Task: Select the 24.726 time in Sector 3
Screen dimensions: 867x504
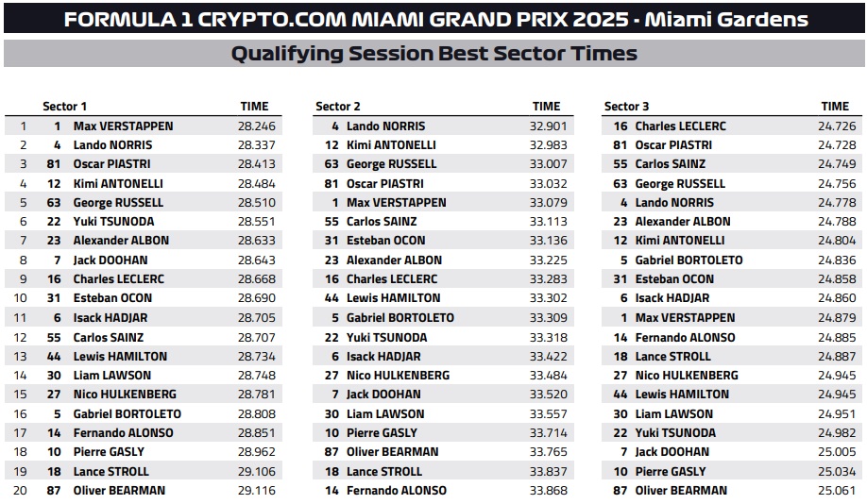Action: coord(837,126)
